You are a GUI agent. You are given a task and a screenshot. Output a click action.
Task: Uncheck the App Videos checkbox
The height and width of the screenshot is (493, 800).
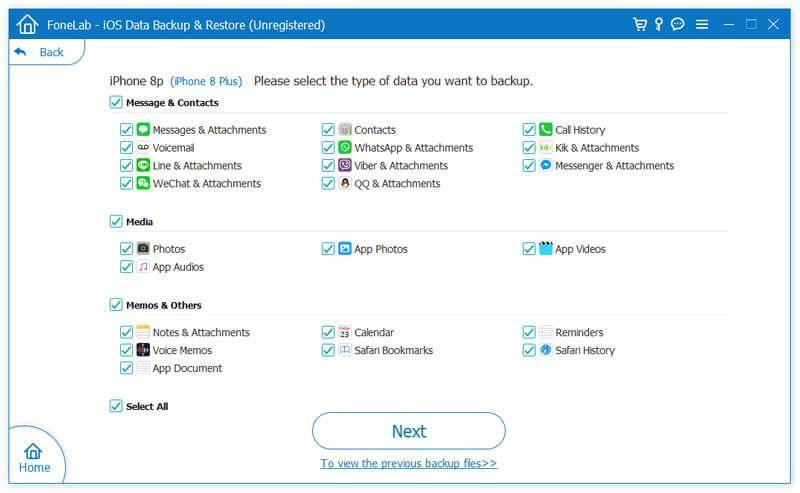tap(529, 249)
